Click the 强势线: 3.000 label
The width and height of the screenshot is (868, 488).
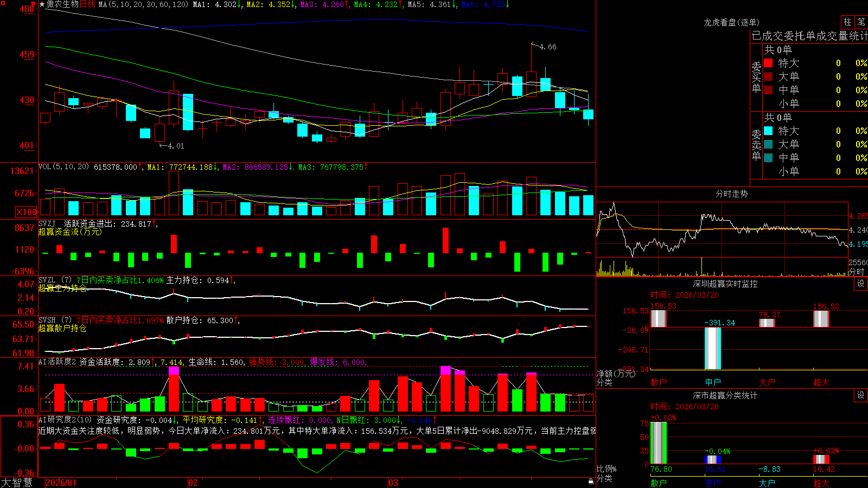tap(277, 362)
